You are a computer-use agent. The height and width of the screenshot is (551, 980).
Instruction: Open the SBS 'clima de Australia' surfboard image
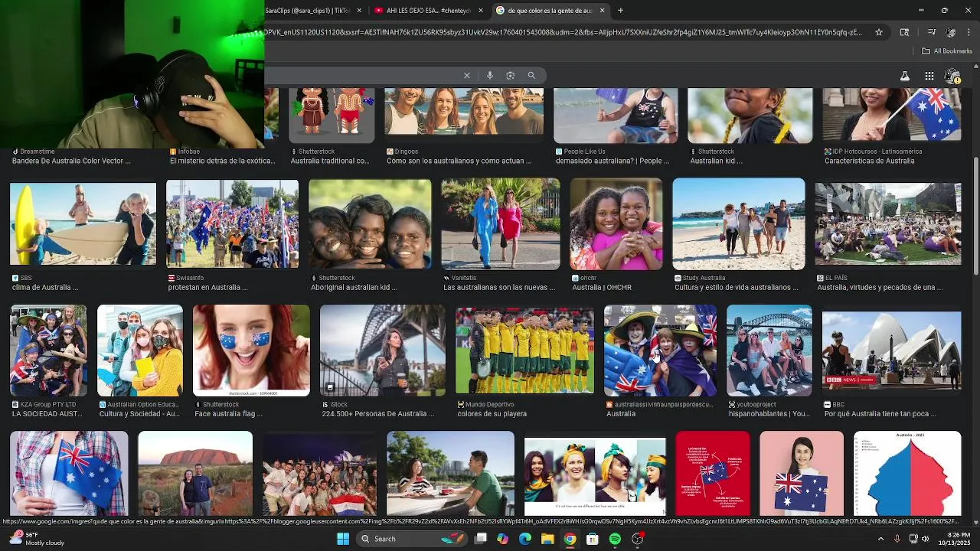coord(83,224)
